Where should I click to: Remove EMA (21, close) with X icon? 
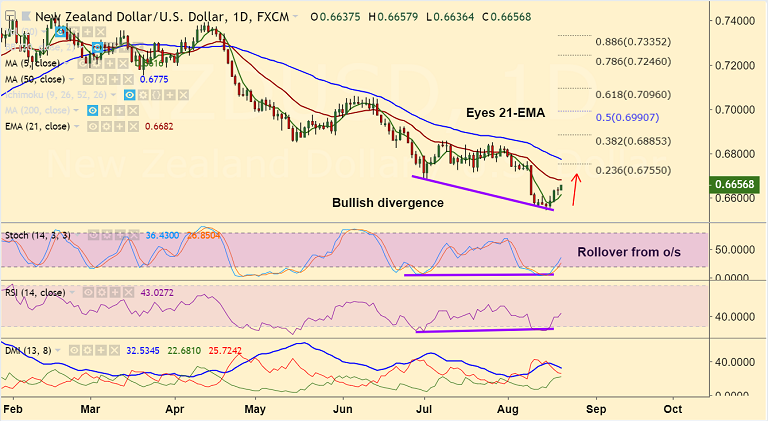[133, 126]
